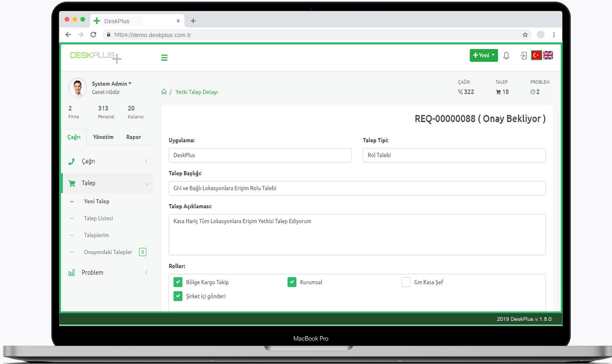Viewport: 612px width, 364px height.
Task: Uncheck Bölge Kargo Takip role
Action: [178, 282]
